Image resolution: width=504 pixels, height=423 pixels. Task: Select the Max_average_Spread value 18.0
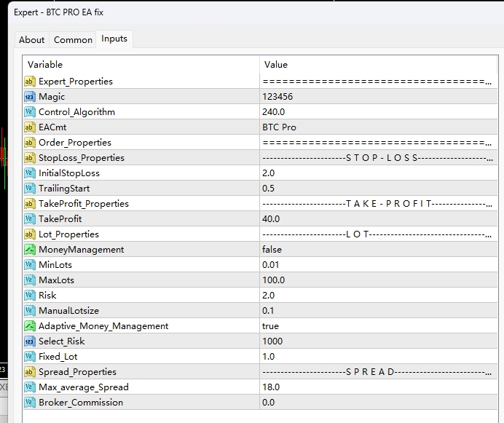[x=271, y=387]
